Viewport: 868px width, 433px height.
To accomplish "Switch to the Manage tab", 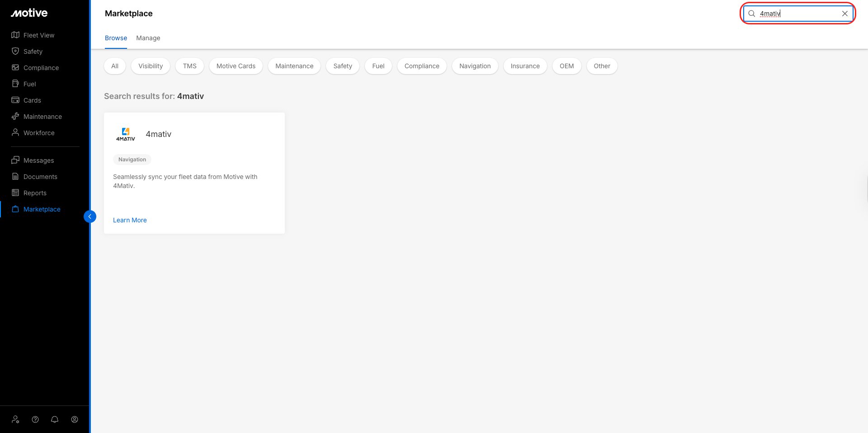I will (148, 38).
